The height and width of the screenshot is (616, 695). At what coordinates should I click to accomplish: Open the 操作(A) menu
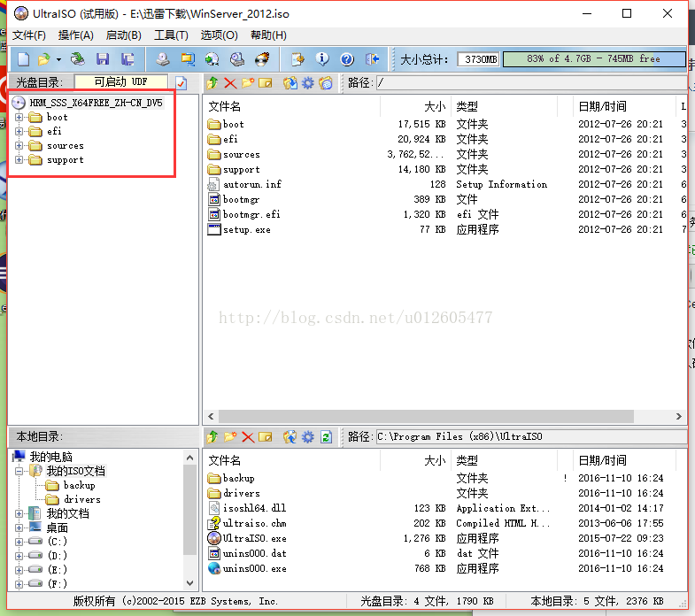tap(76, 35)
